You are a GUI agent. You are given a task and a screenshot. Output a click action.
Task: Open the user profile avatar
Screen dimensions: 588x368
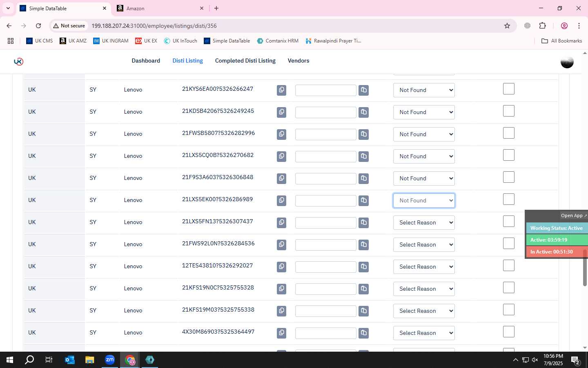click(x=567, y=62)
